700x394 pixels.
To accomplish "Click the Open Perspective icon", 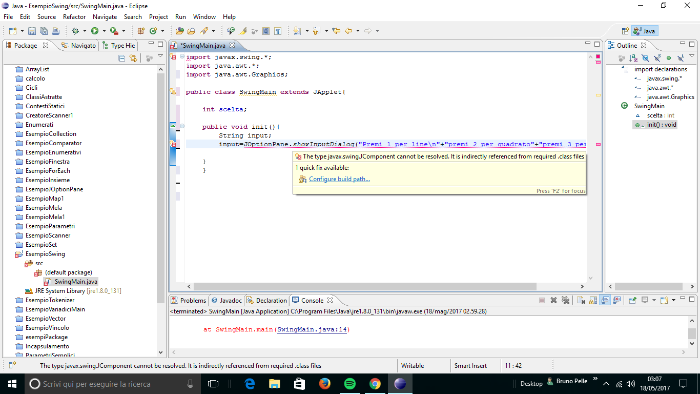I will pos(625,31).
